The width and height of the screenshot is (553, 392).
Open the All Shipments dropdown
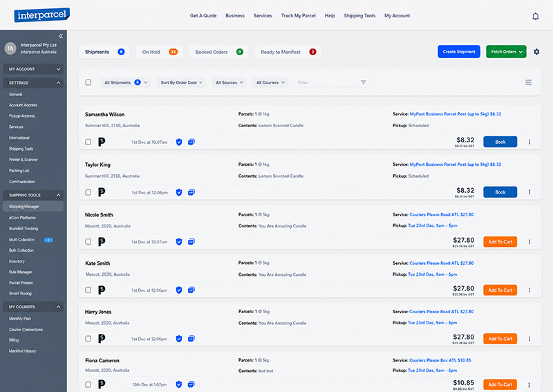coord(126,82)
